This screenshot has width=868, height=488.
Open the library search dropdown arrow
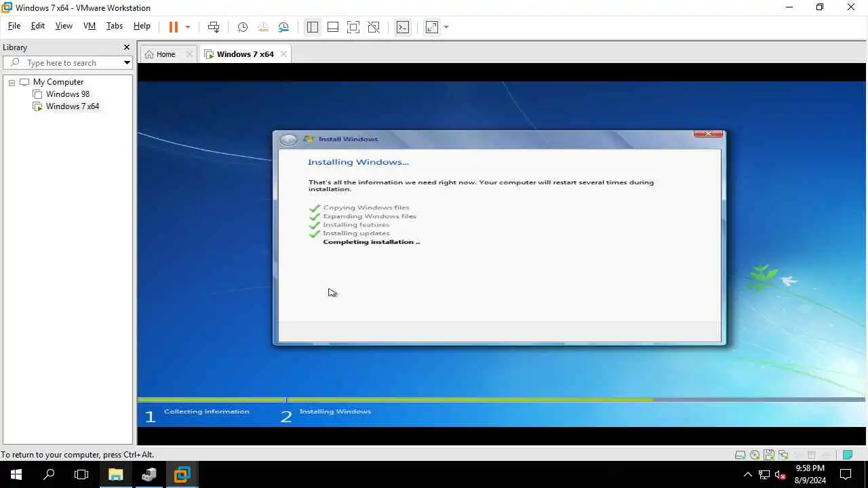(127, 63)
